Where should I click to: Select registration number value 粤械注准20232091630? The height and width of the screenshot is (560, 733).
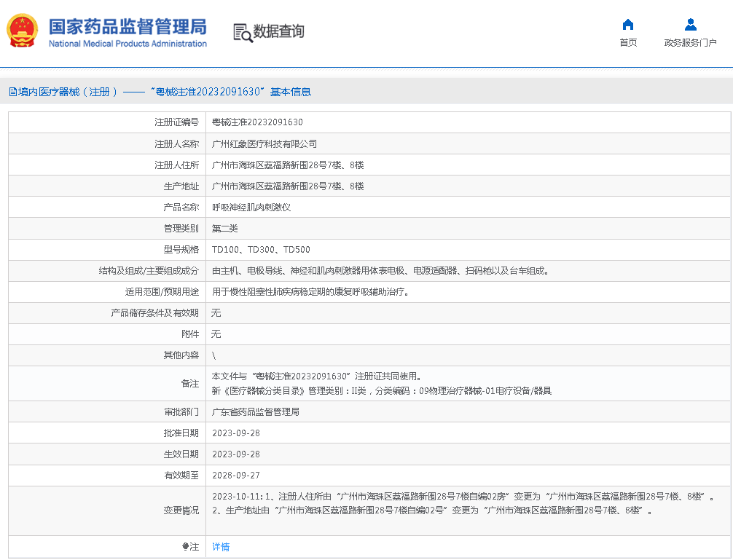[x=257, y=122]
